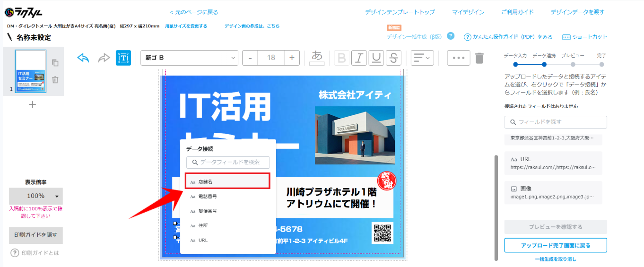Duplicate page using the copy icon

click(x=55, y=63)
